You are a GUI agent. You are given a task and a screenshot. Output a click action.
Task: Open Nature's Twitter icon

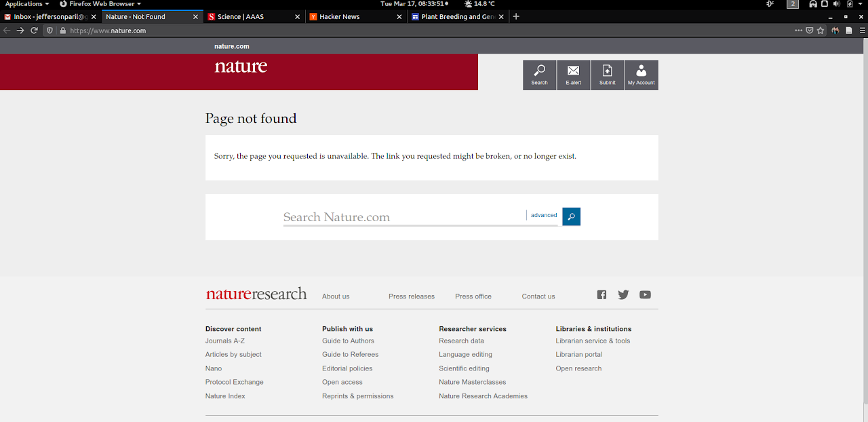(623, 294)
